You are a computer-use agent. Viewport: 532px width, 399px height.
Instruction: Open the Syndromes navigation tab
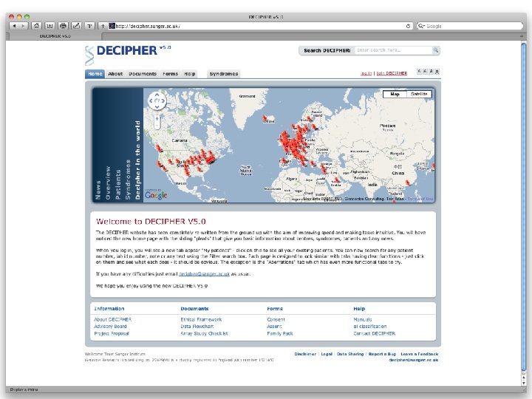coord(224,74)
